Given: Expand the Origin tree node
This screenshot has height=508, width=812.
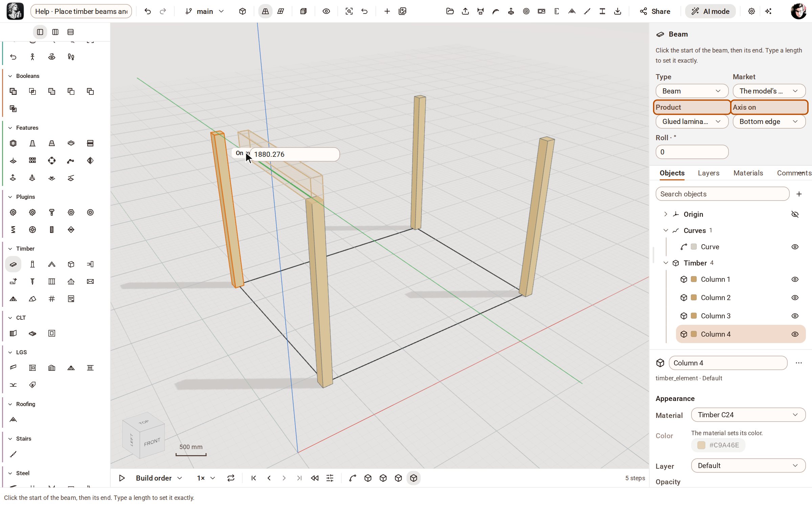Looking at the screenshot, I should click(666, 214).
